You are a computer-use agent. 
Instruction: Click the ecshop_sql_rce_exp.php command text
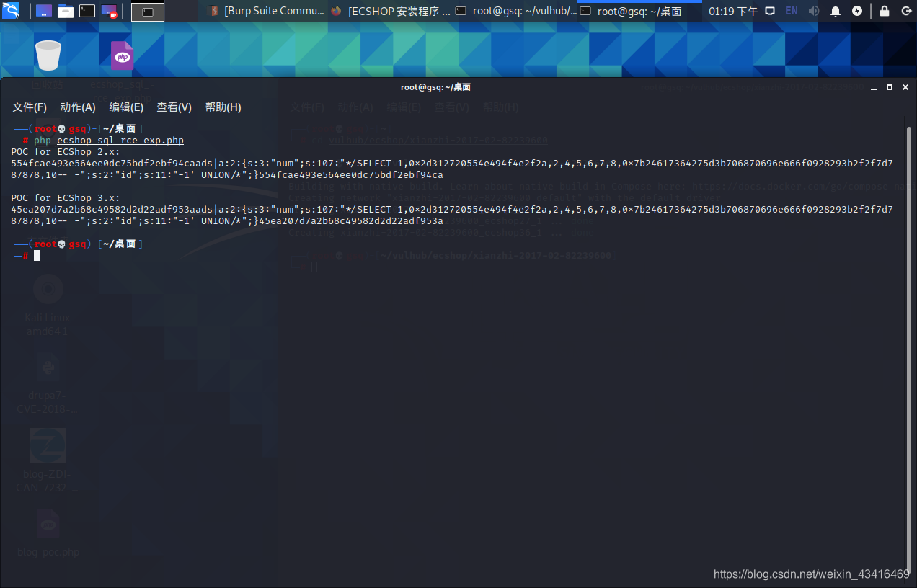pyautogui.click(x=120, y=141)
